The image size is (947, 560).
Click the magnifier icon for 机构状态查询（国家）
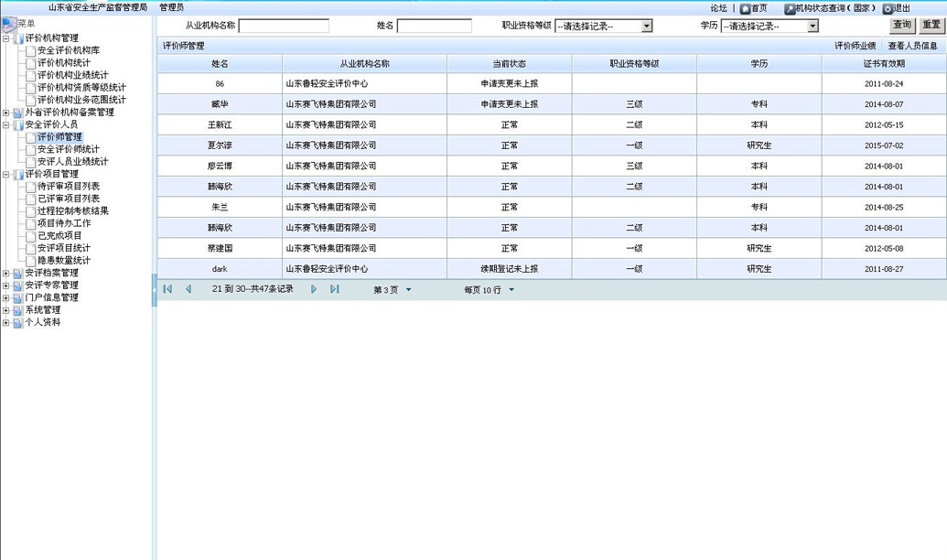point(791,7)
